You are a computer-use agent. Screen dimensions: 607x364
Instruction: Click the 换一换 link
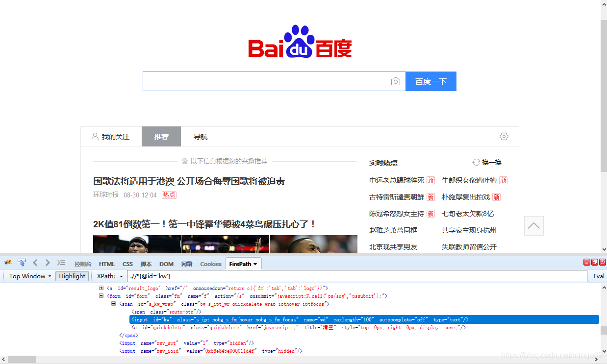(x=492, y=162)
